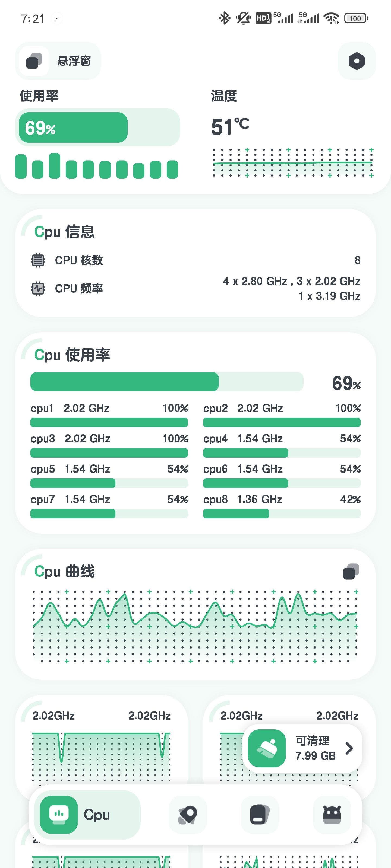Open the storage card tab icon
The width and height of the screenshot is (391, 868).
point(260,814)
